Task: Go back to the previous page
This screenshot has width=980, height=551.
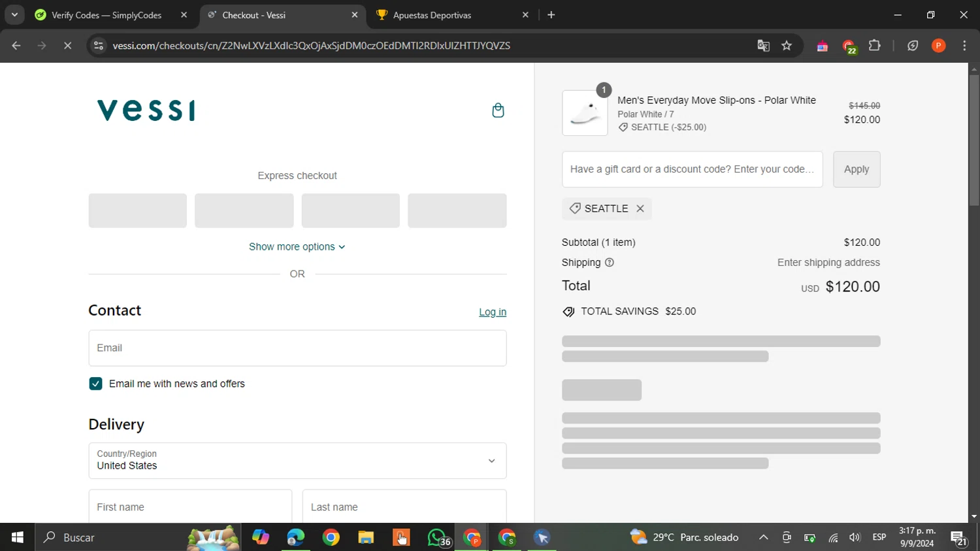Action: click(x=16, y=46)
